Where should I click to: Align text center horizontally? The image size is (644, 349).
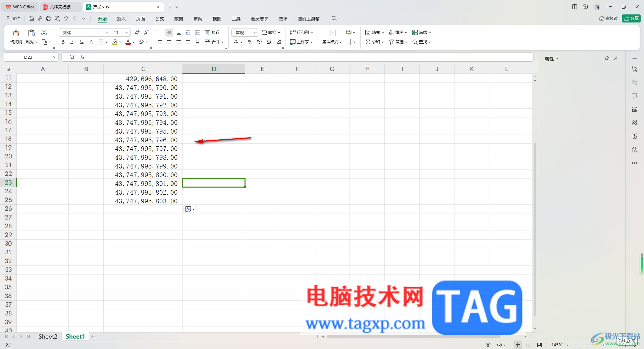(169, 42)
